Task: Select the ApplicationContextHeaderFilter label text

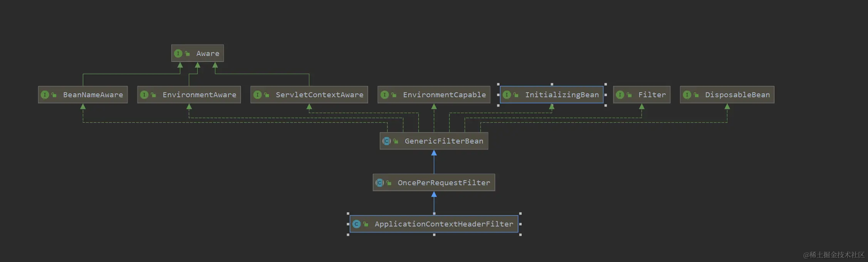Action: click(444, 224)
